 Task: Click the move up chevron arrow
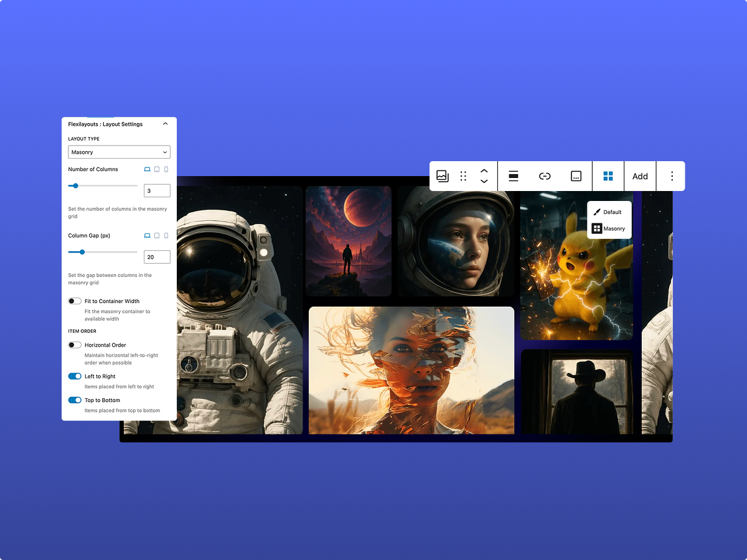coord(484,170)
